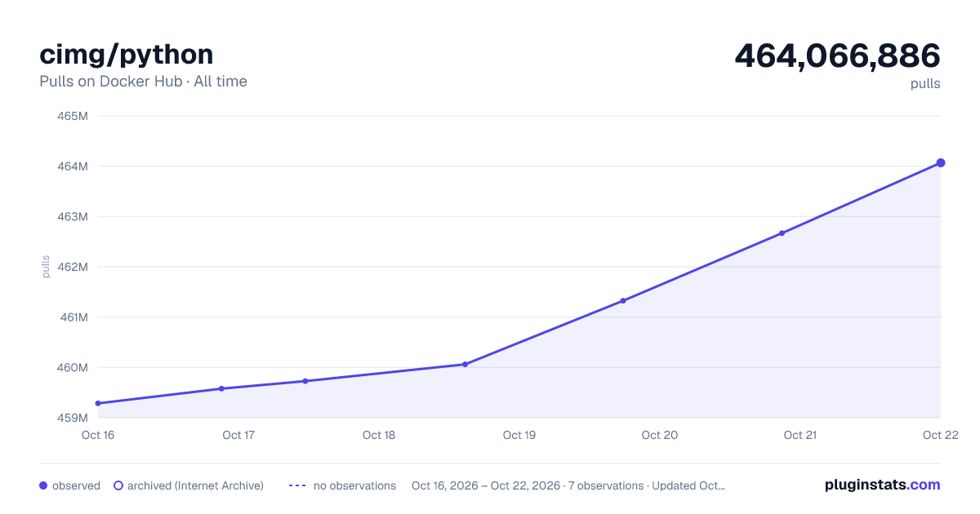The image size is (980, 514).
Task: Click the Oct 16 x-axis label
Action: [x=98, y=435]
